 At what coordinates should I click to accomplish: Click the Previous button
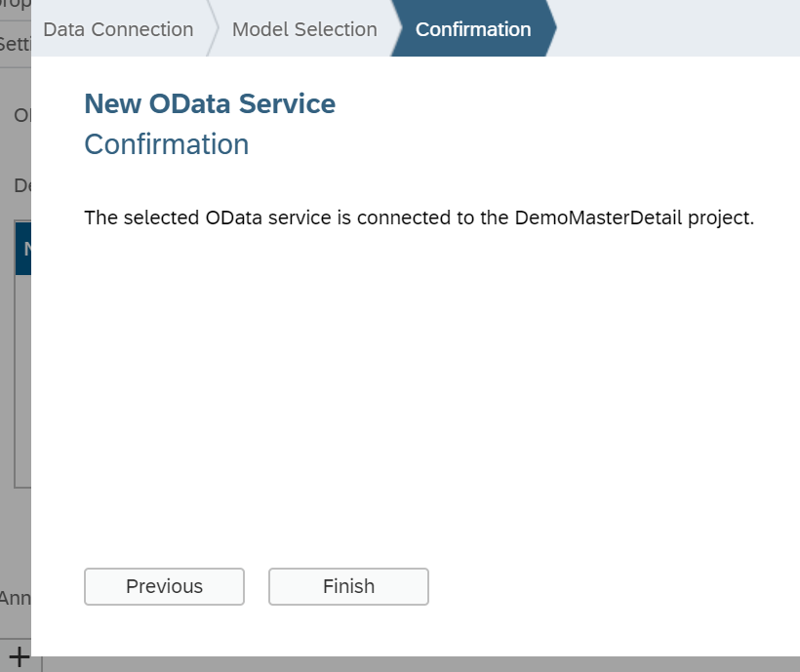[x=164, y=586]
